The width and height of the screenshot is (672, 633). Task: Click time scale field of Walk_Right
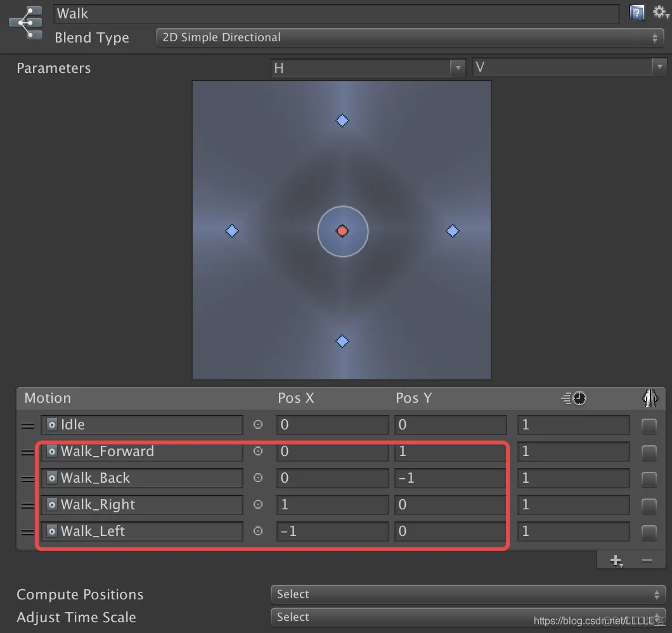(x=574, y=504)
